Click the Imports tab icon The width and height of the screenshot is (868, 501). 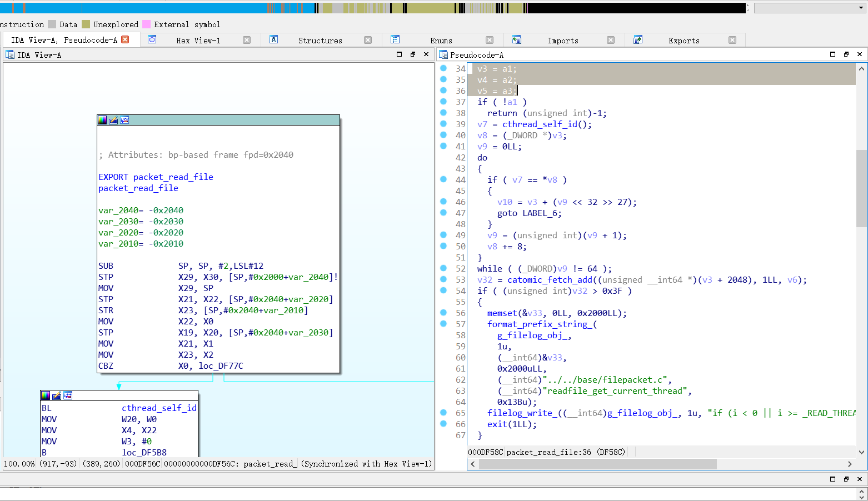pos(517,39)
